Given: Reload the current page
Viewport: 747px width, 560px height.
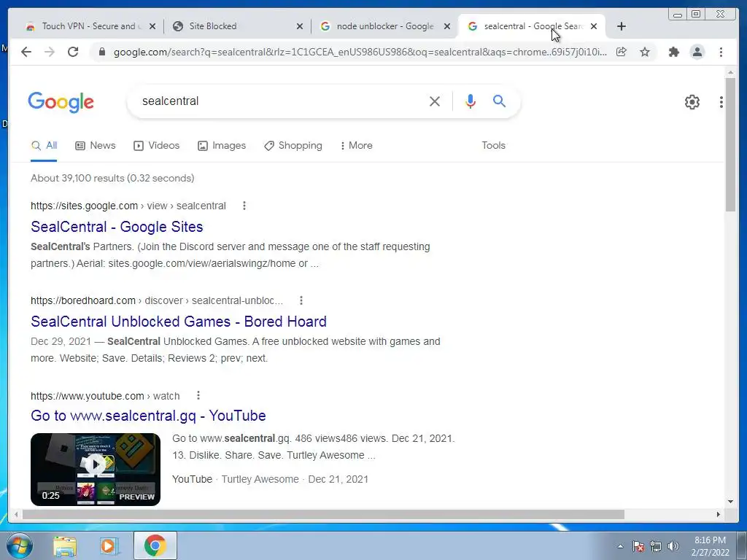Looking at the screenshot, I should click(x=73, y=52).
